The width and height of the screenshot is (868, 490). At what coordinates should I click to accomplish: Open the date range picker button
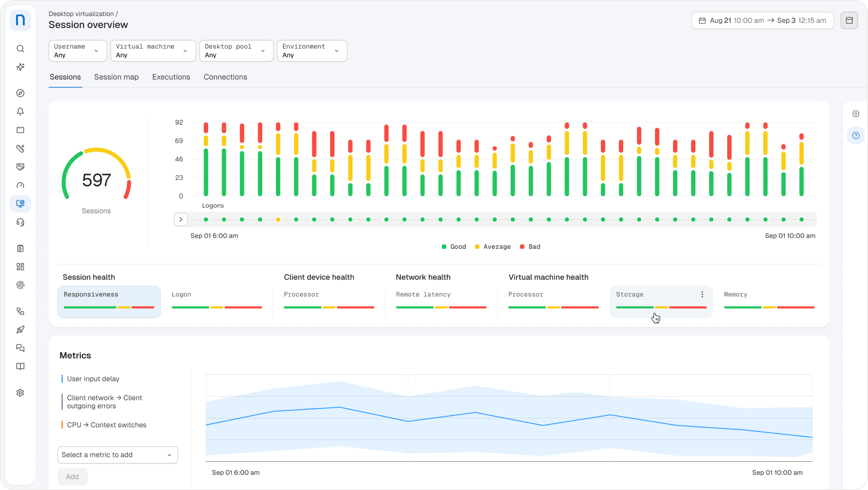762,20
